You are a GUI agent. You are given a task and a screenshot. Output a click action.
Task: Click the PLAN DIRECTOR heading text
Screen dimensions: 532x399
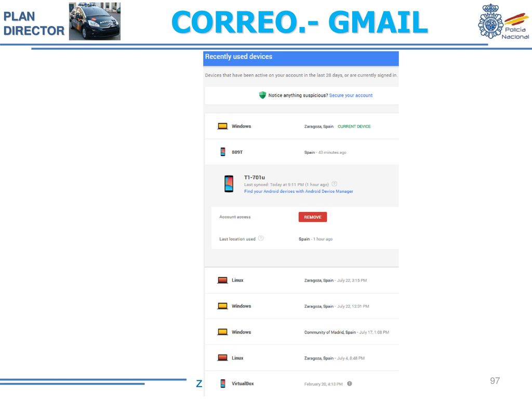pos(34,23)
